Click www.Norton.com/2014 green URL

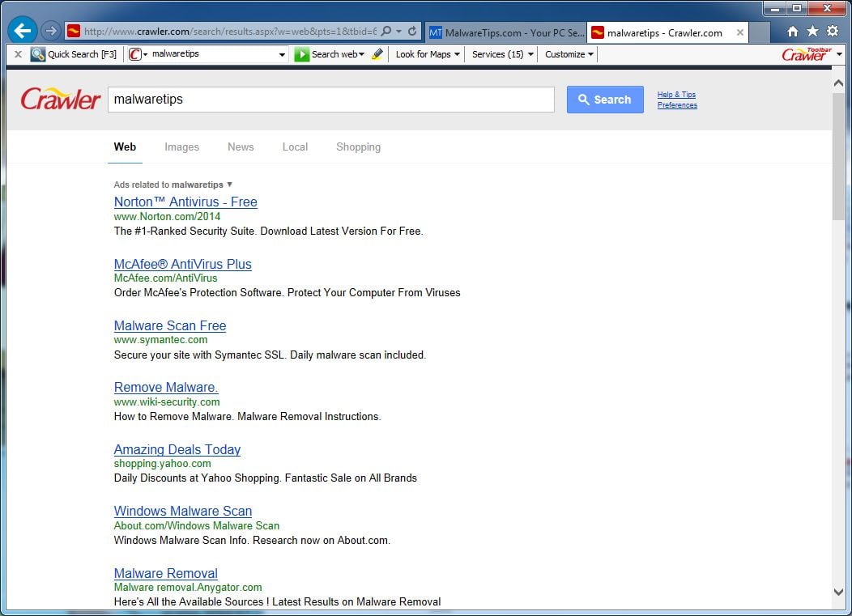167,216
